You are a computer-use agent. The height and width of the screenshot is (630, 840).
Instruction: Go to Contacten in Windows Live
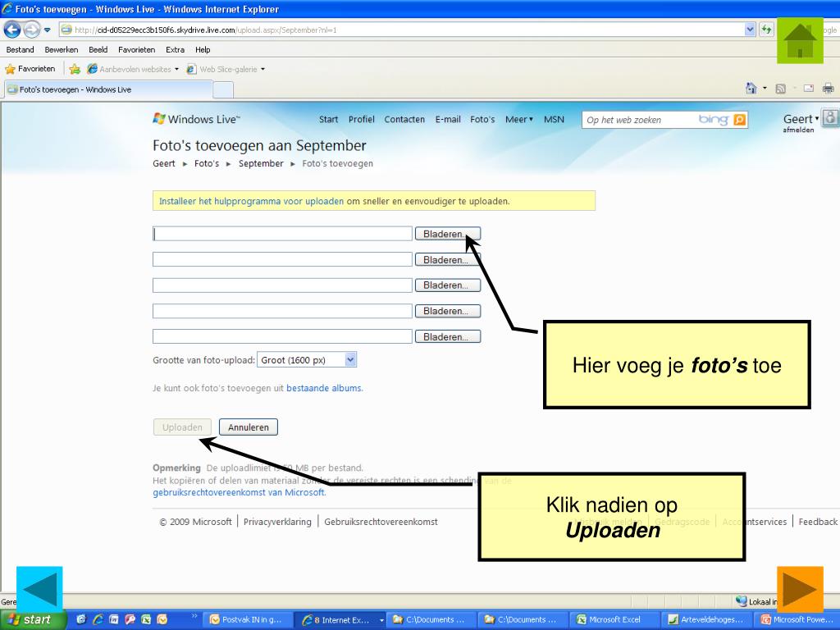tap(404, 120)
